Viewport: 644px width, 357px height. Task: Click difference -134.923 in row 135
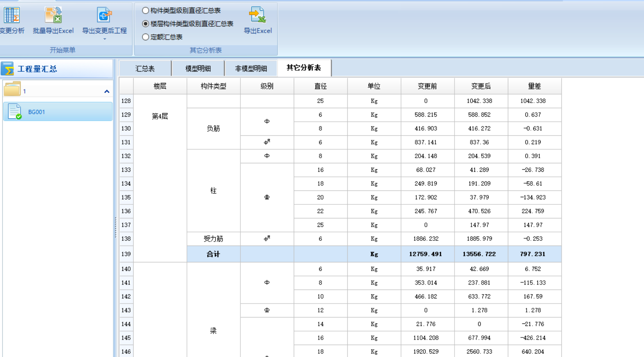(x=533, y=198)
